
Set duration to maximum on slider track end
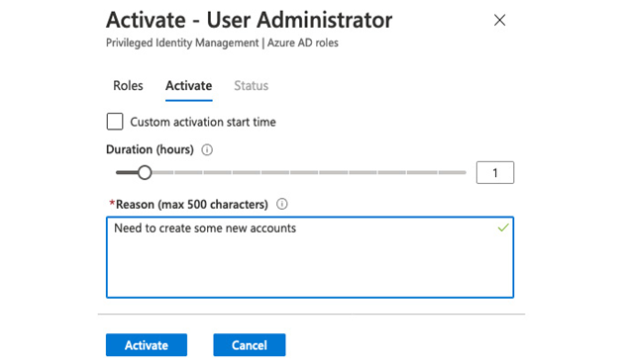point(464,173)
